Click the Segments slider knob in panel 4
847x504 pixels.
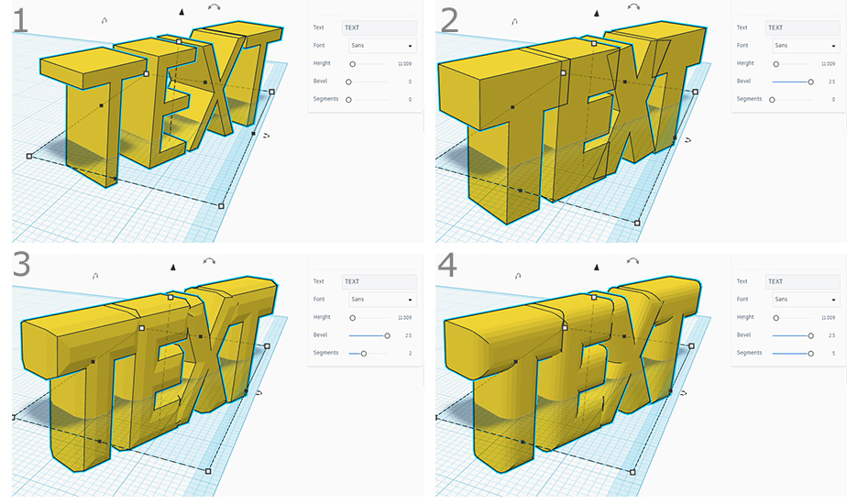810,353
